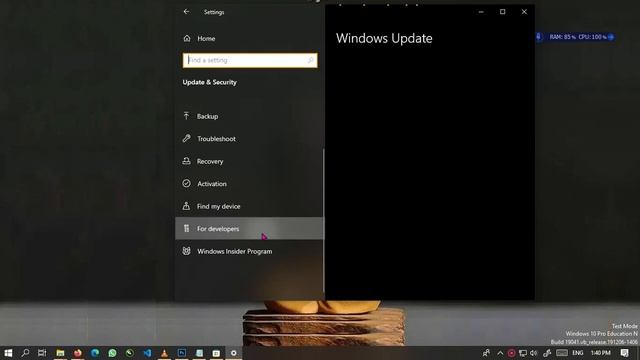Viewport: 640px width, 360px height.
Task: Click the microphone icon beside RAM overlay
Action: tap(538, 37)
